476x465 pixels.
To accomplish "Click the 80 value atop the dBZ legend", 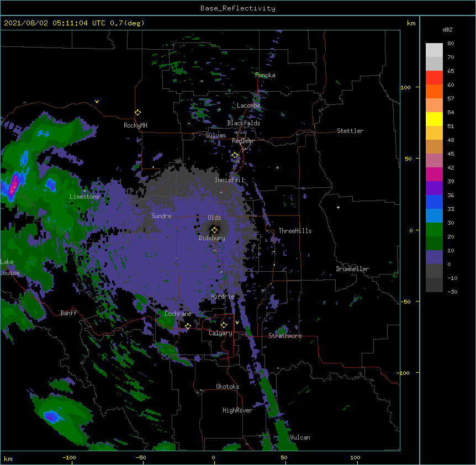I will point(451,44).
